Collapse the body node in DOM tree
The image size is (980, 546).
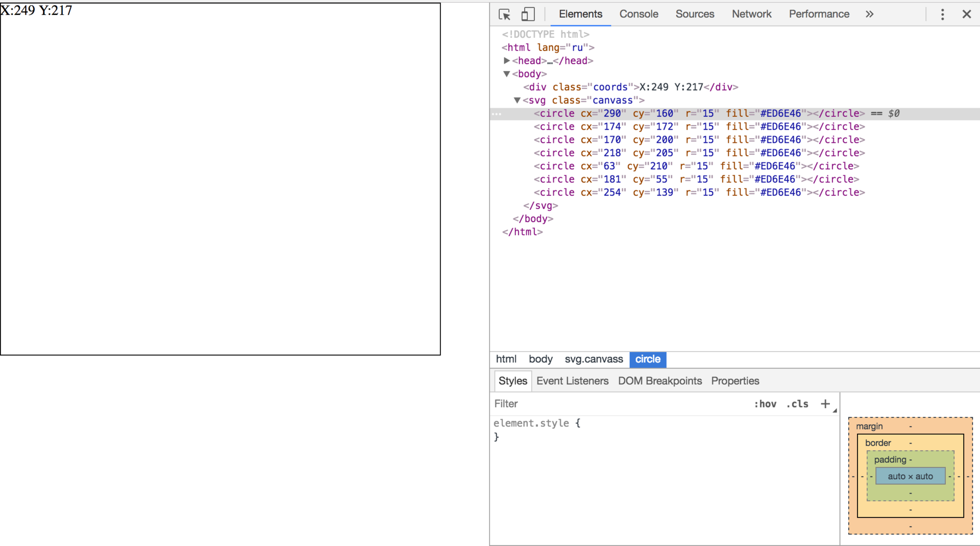coord(506,74)
